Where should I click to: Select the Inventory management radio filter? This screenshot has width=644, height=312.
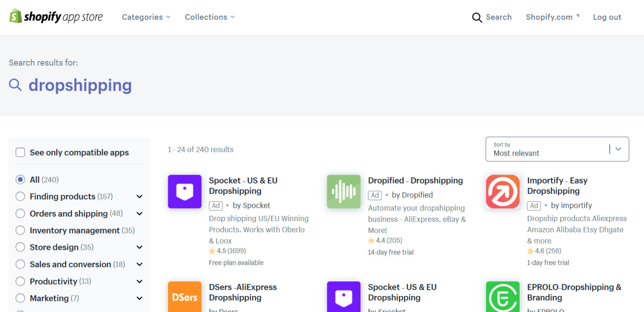20,230
